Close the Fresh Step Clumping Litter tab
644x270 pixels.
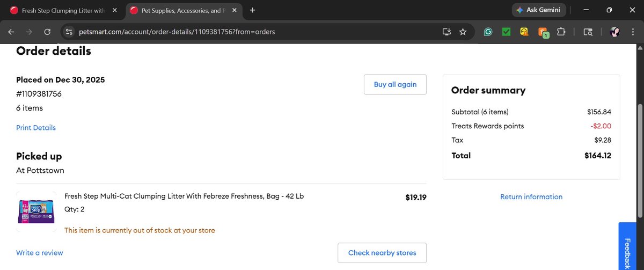tap(114, 10)
